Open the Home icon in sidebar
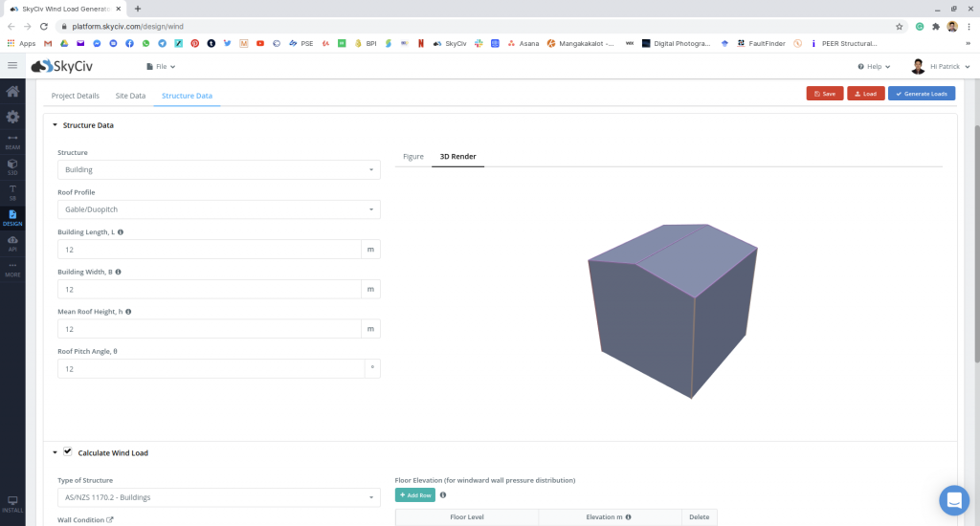The height and width of the screenshot is (526, 980). coord(12,92)
